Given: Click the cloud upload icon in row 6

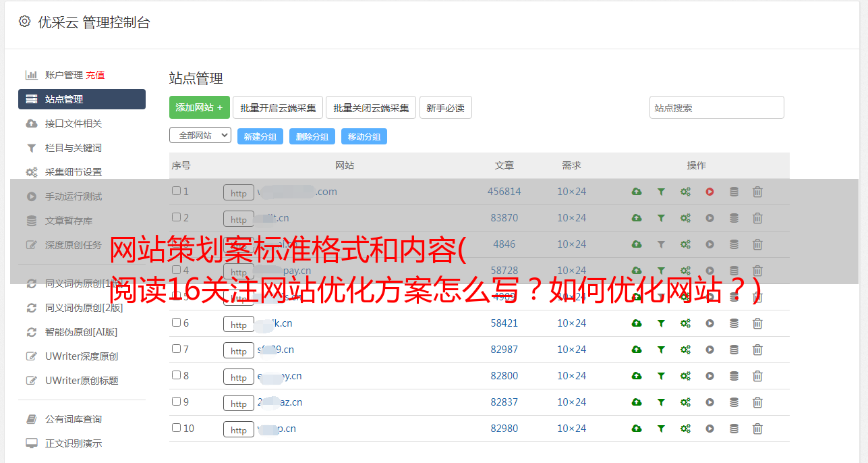Looking at the screenshot, I should coord(637,323).
